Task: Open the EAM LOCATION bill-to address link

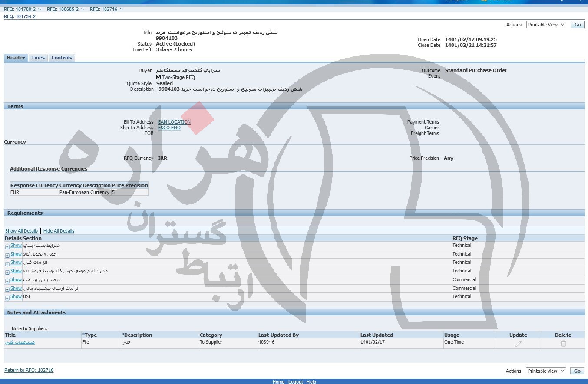Action: pos(174,122)
